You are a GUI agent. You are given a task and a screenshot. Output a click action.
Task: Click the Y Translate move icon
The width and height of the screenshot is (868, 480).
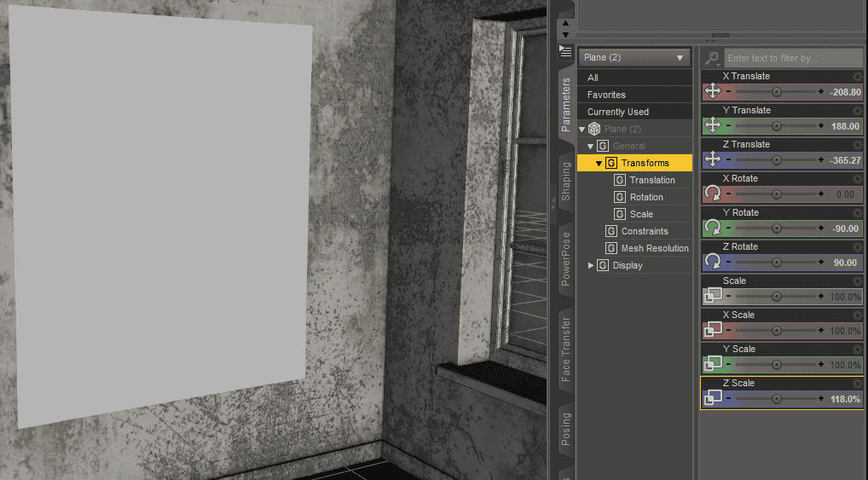713,125
